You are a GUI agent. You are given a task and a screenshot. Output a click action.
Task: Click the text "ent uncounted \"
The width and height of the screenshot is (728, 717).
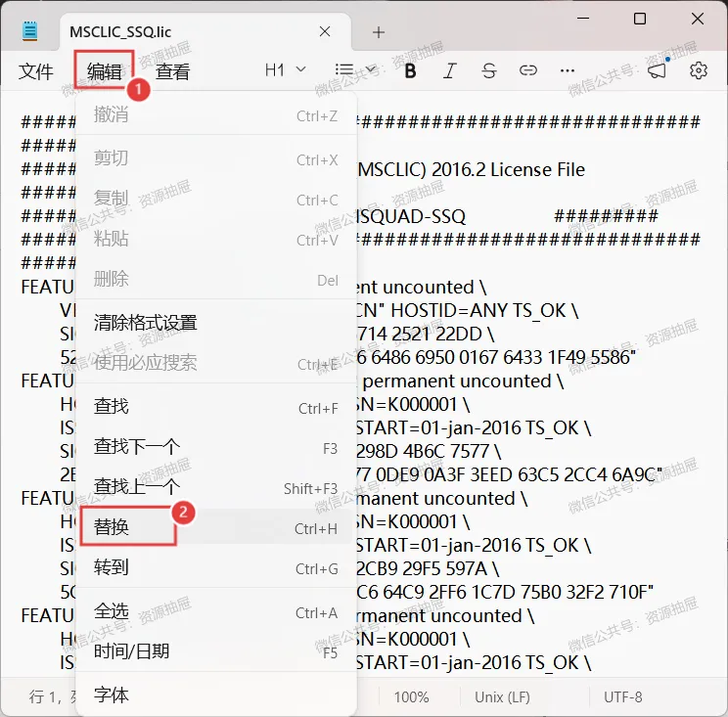pos(421,288)
